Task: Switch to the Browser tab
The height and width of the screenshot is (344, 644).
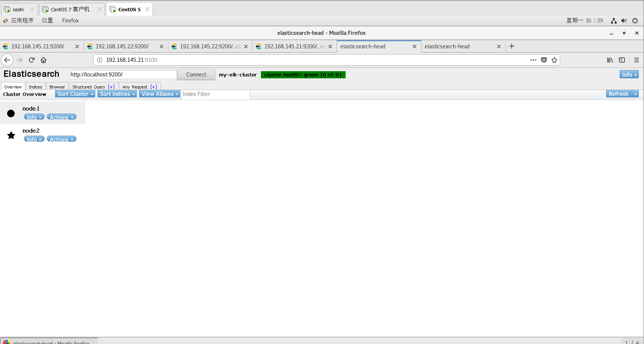Action: (57, 87)
